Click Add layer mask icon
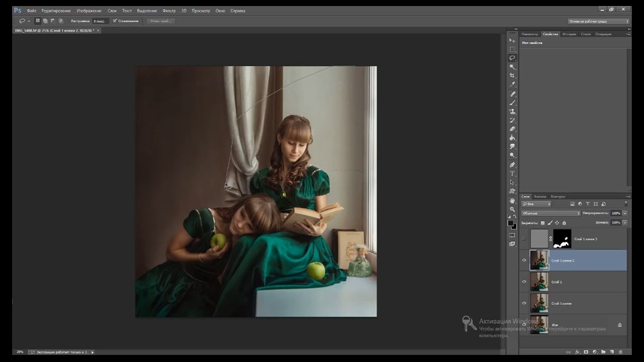Viewport: 644px width, 362px height. coord(586,352)
